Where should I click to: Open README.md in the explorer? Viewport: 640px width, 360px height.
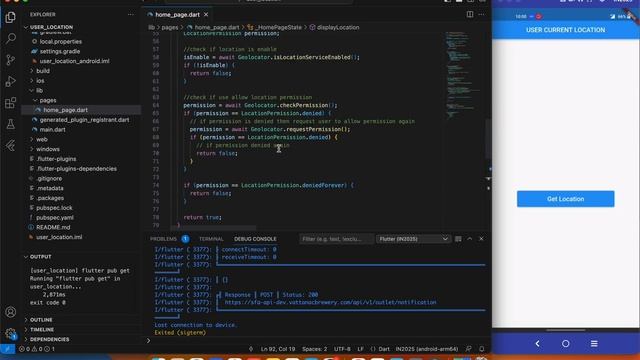pyautogui.click(x=53, y=227)
